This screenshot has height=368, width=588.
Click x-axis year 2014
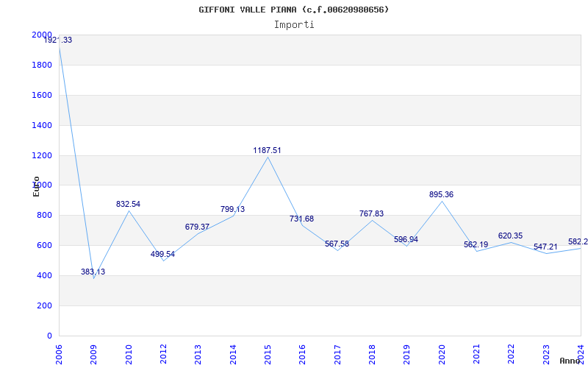pyautogui.click(x=233, y=355)
